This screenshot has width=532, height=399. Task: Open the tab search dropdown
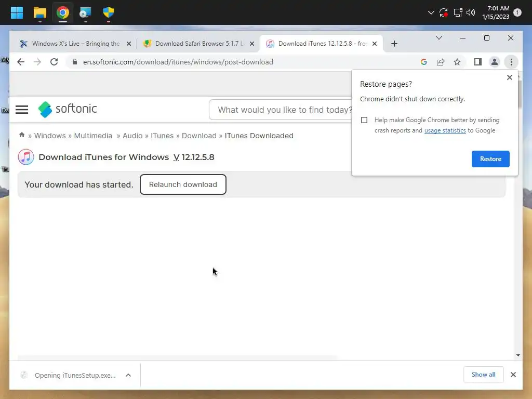[438, 38]
